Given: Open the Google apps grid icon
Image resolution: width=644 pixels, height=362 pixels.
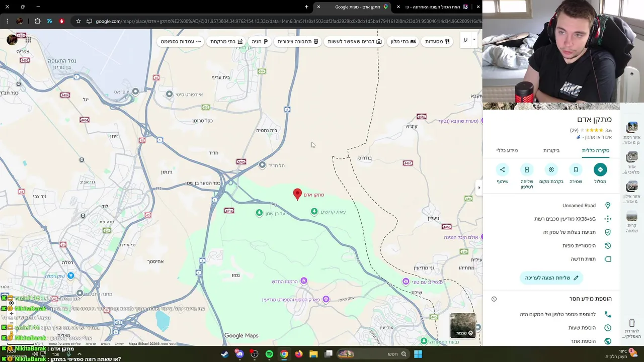Looking at the screenshot, I should tap(28, 40).
